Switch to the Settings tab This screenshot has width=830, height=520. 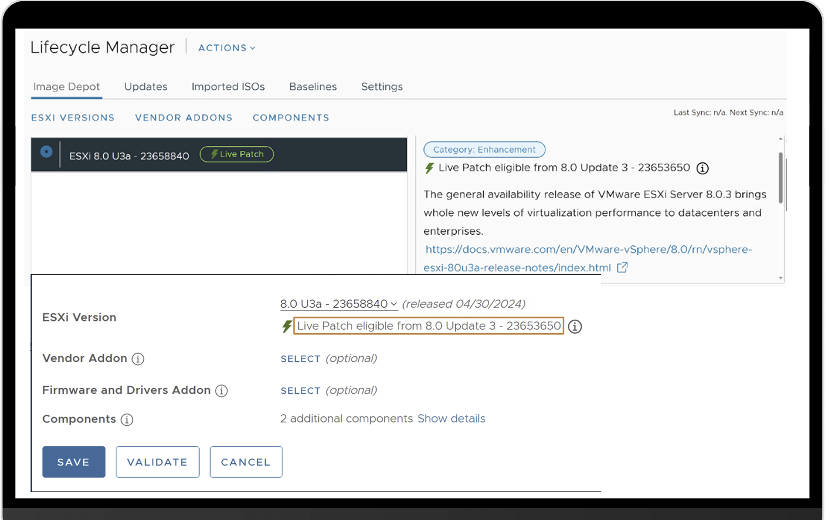(382, 86)
